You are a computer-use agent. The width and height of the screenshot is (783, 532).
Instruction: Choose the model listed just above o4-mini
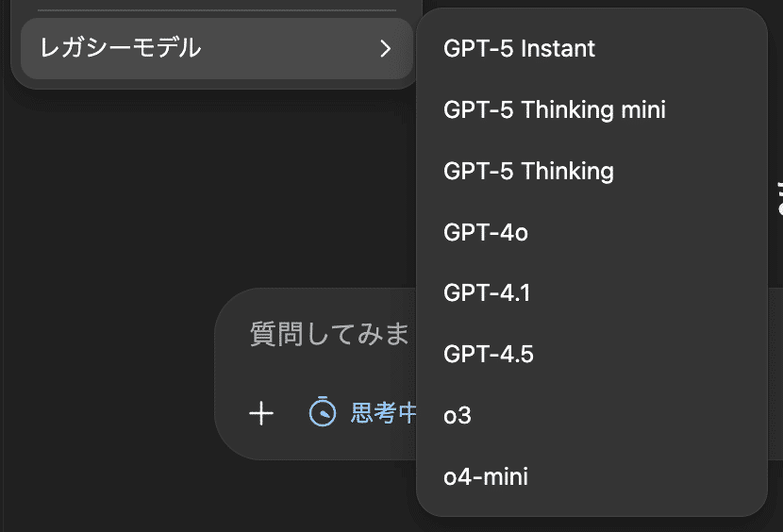click(x=458, y=415)
